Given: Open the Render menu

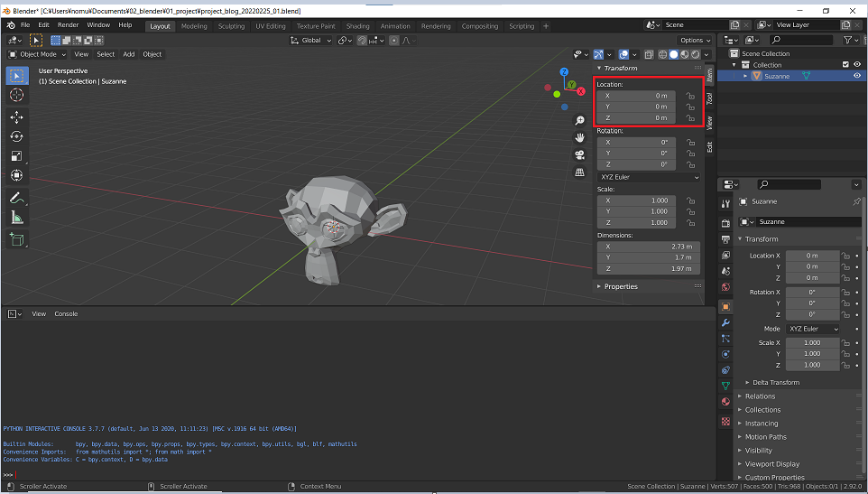Looking at the screenshot, I should point(68,25).
